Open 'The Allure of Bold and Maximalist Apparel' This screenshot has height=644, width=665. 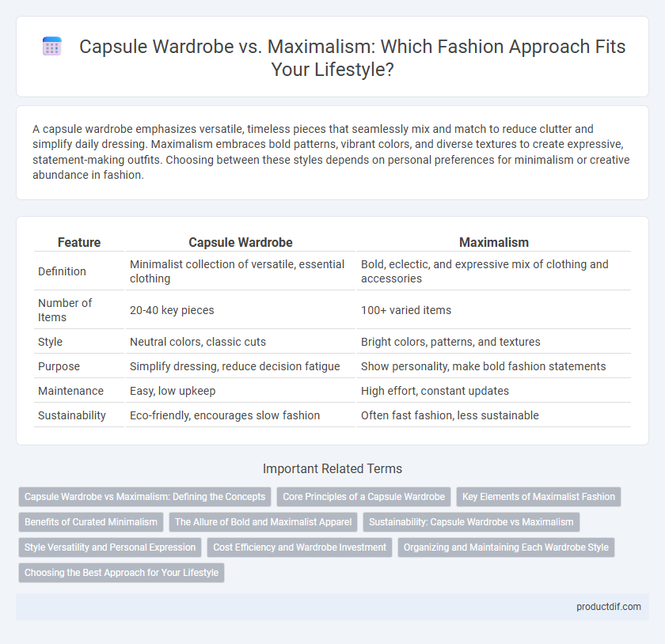click(263, 522)
